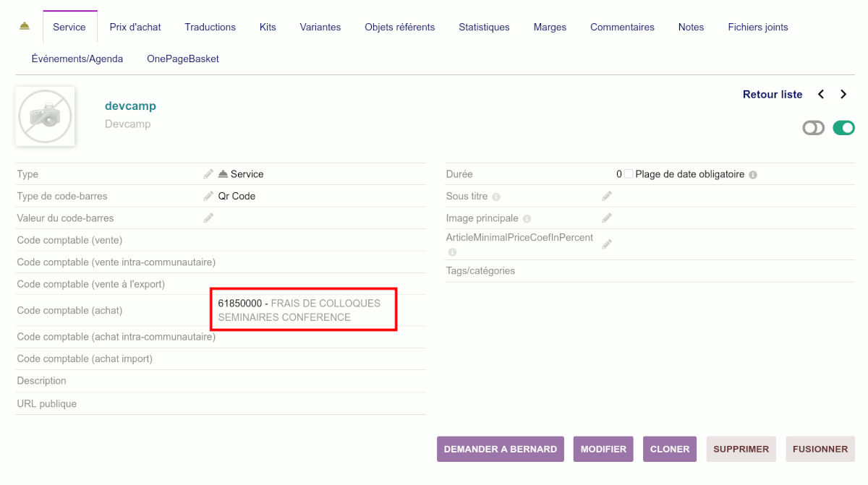868x485 pixels.
Task: Toggle the green enabled status switch
Action: point(843,128)
